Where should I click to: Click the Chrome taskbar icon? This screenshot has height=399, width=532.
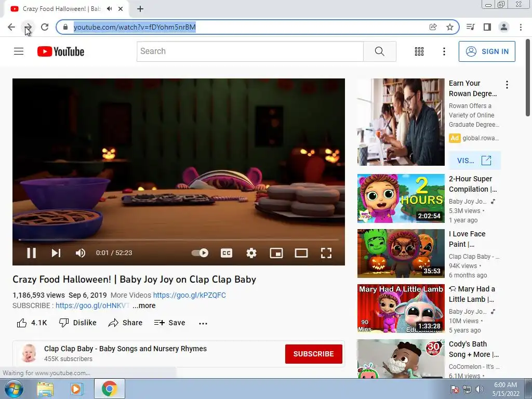[x=109, y=389]
